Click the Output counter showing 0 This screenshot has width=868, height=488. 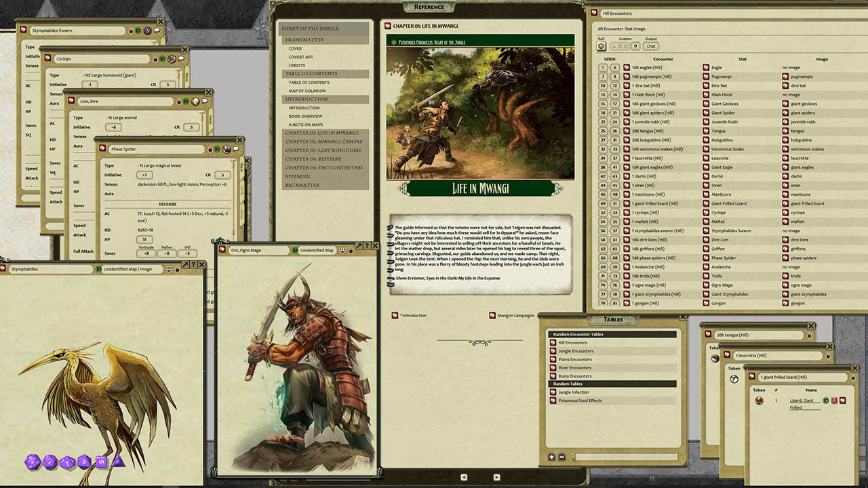click(635, 46)
